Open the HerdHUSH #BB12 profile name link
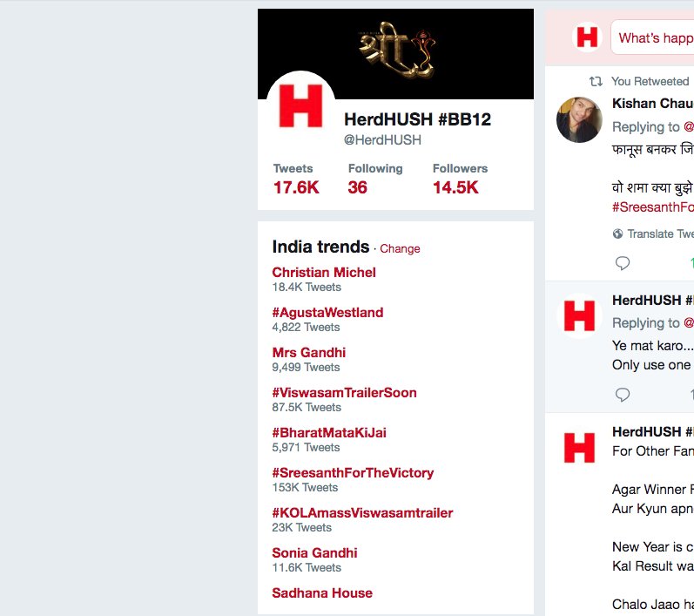Screen dimensions: 694x616 pos(417,119)
